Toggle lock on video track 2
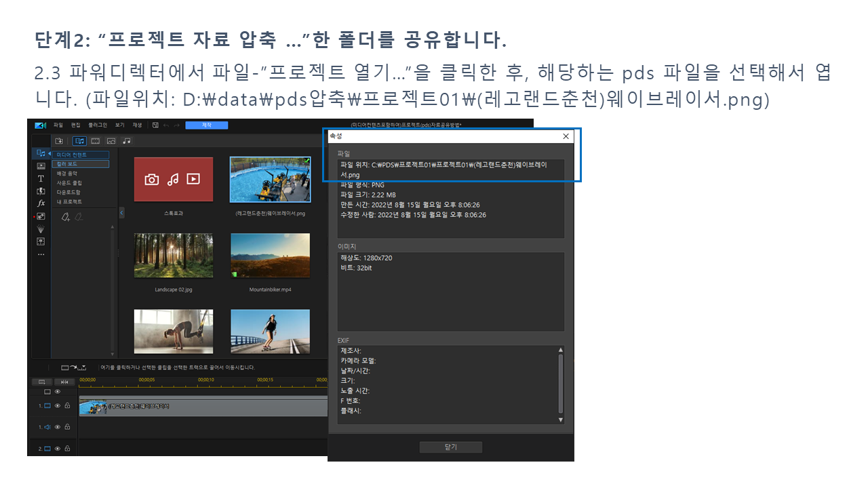The image size is (868, 488). point(67,448)
